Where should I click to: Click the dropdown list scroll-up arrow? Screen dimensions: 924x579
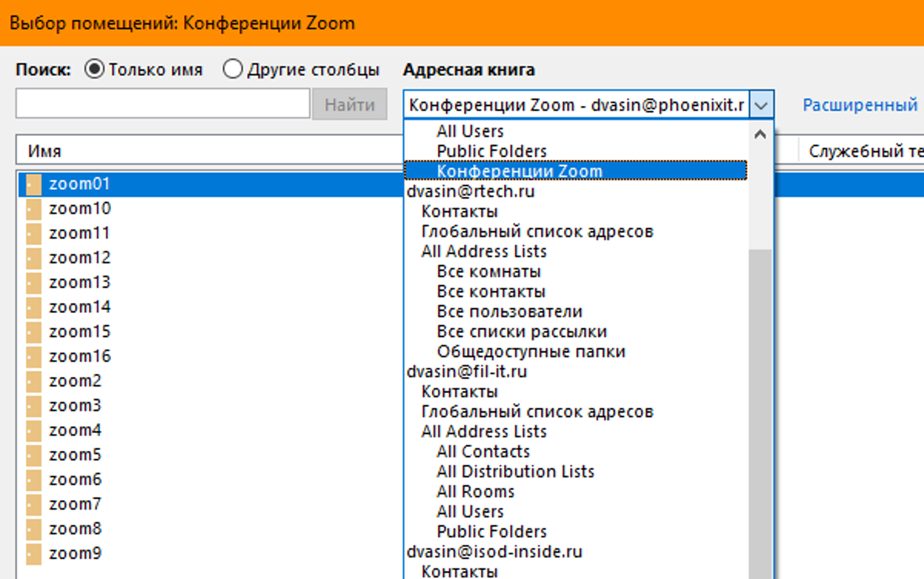[x=760, y=134]
